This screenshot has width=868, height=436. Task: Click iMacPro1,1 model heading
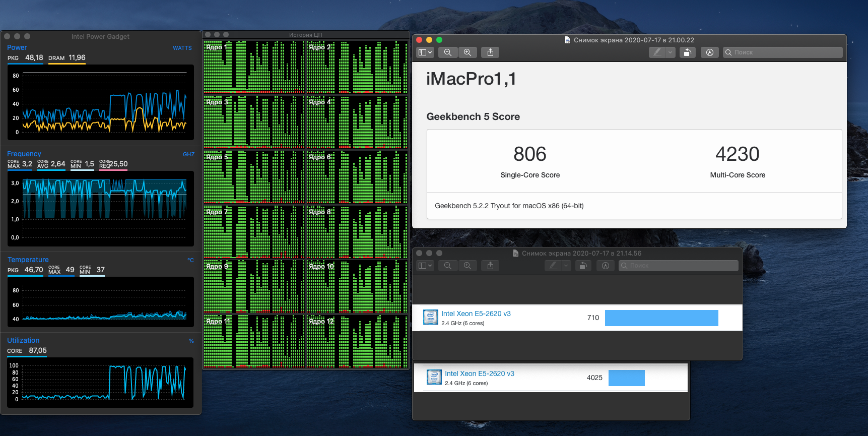pyautogui.click(x=471, y=79)
